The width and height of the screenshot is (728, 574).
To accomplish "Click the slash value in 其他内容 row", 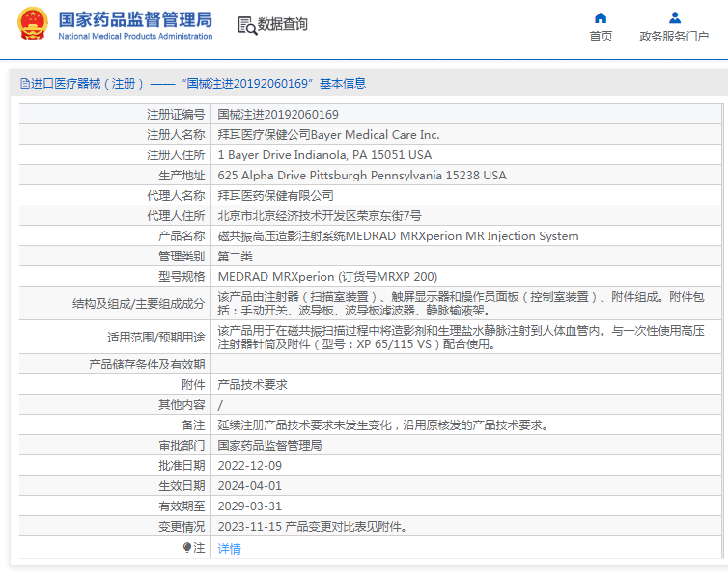I will (x=220, y=405).
